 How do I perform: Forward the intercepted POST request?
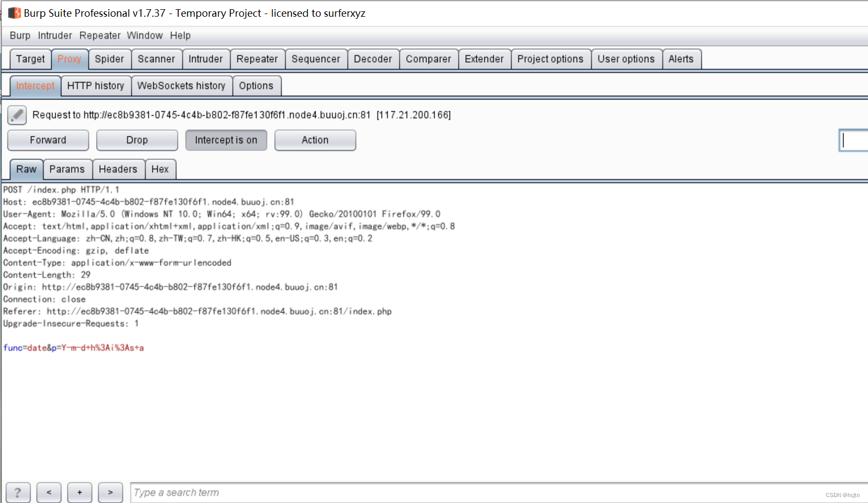(x=48, y=140)
